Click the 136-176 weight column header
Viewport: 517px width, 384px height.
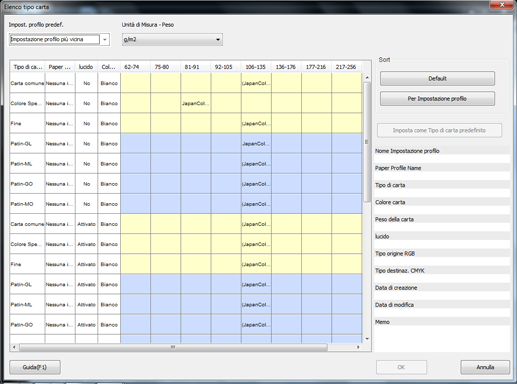click(286, 67)
